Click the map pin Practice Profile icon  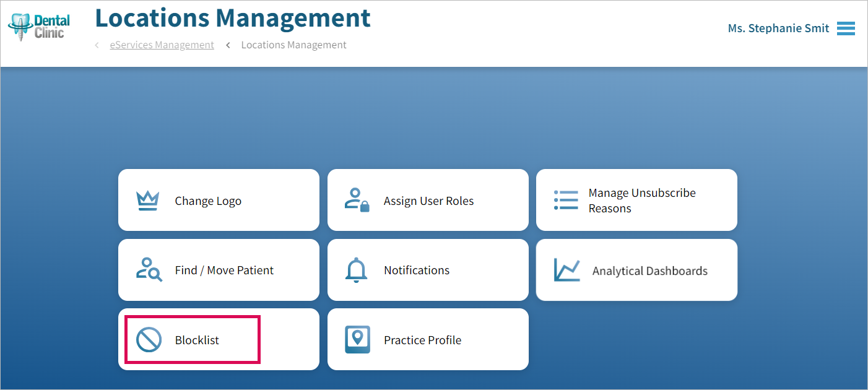[357, 340]
